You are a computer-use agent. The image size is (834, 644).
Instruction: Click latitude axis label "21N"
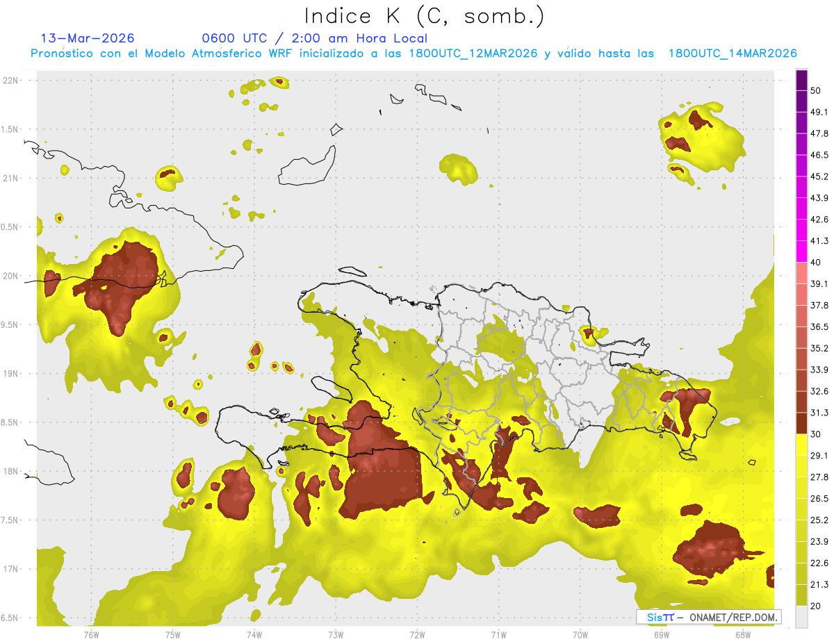click(10, 178)
